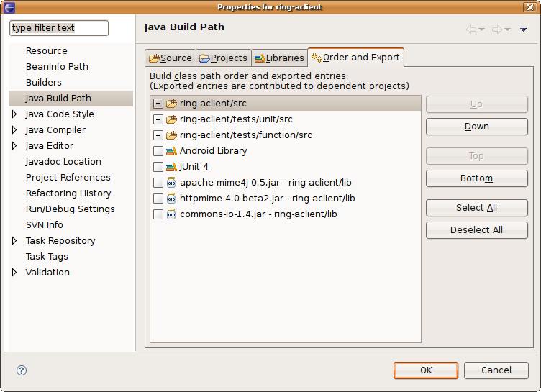
Task: Click the jar icon of apache-mime4j-0.5.jar
Action: point(171,183)
